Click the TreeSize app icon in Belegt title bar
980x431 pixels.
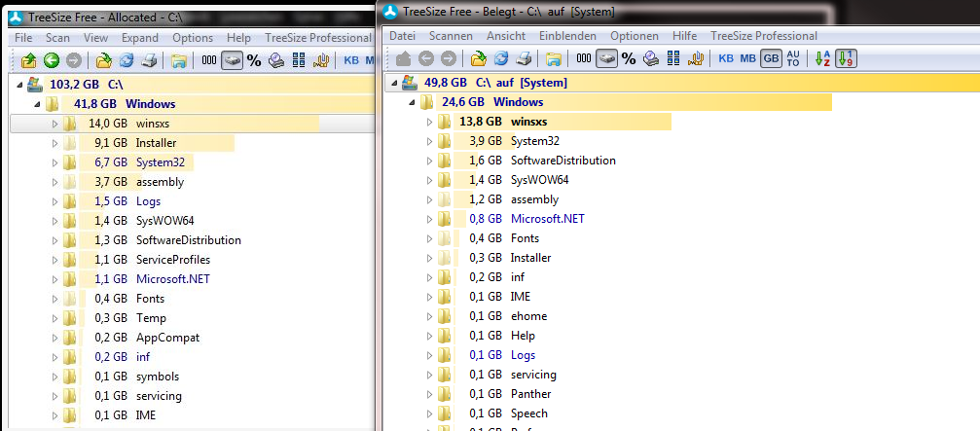click(x=390, y=12)
